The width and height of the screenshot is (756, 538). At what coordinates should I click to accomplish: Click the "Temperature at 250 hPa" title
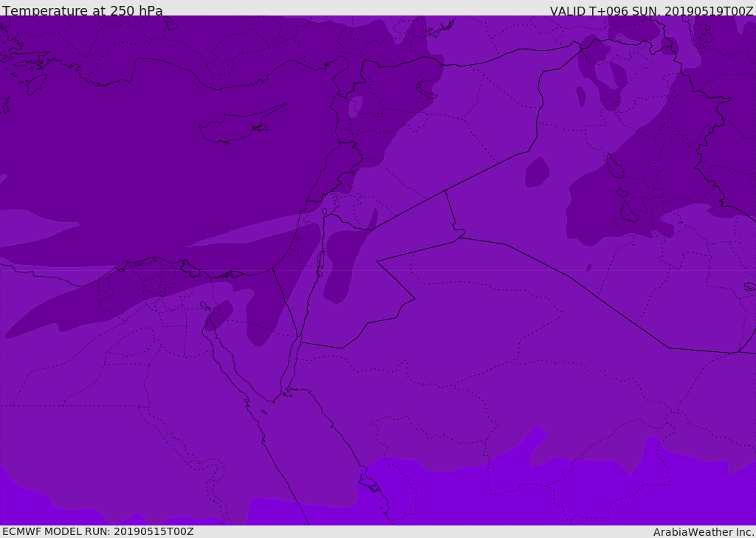coord(82,11)
